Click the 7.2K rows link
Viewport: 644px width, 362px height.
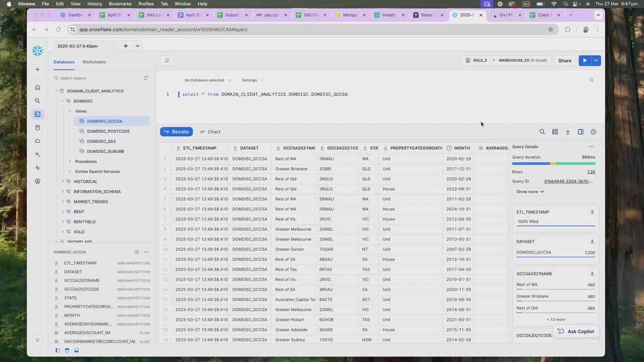pyautogui.click(x=591, y=172)
